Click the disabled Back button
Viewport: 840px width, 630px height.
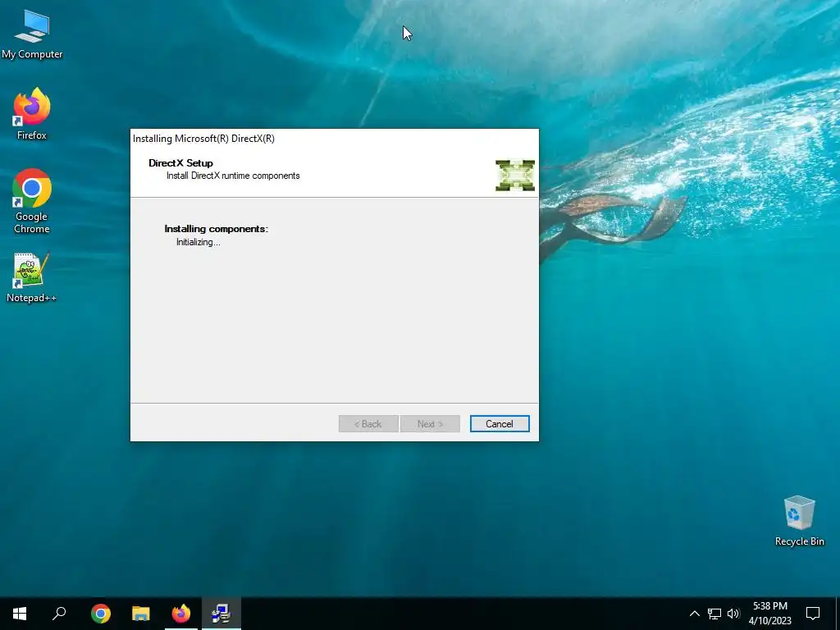coord(368,424)
